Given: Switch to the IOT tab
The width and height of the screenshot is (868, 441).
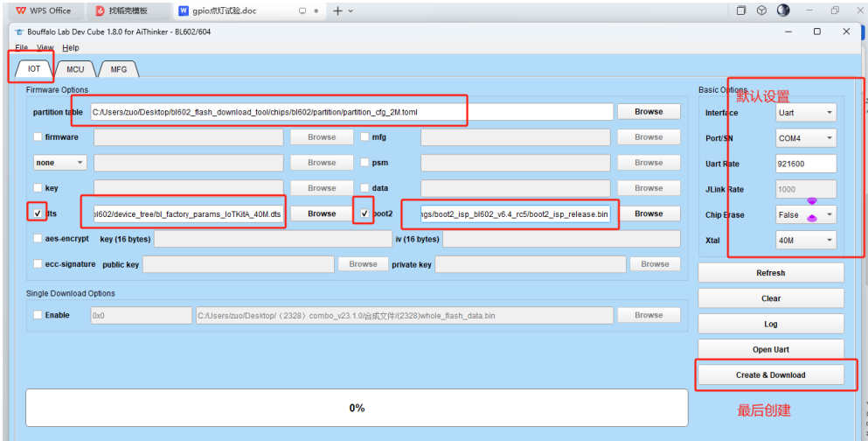Looking at the screenshot, I should (x=34, y=69).
